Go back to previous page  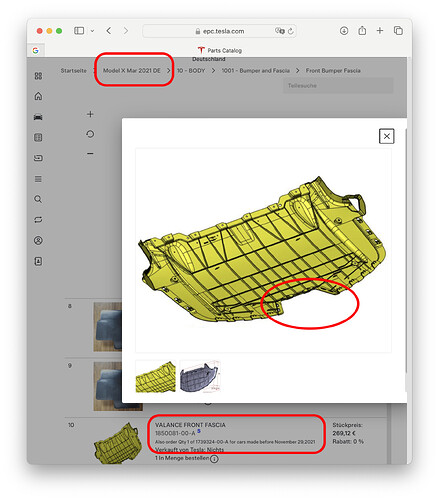coord(109,31)
